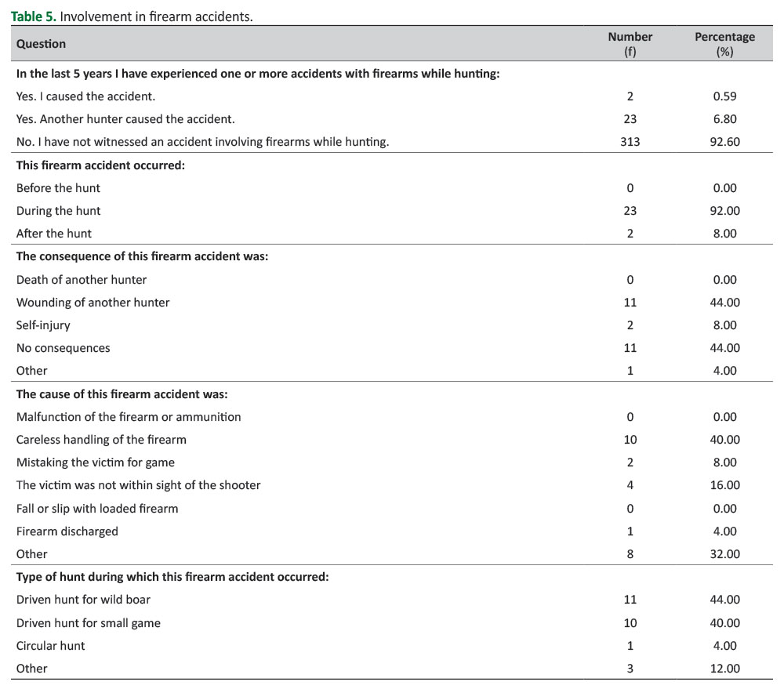784x689 pixels.
Task: Click the "Question" column header
Action: [41, 44]
